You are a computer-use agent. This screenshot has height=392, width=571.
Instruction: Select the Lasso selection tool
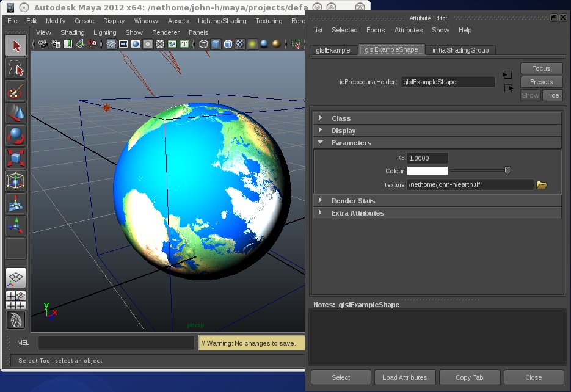tap(16, 68)
